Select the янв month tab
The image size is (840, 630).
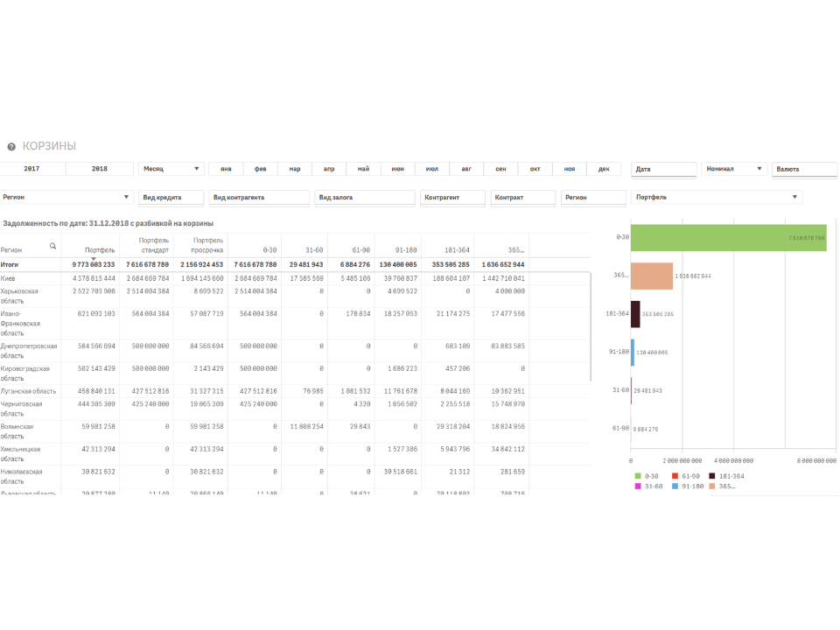point(226,169)
